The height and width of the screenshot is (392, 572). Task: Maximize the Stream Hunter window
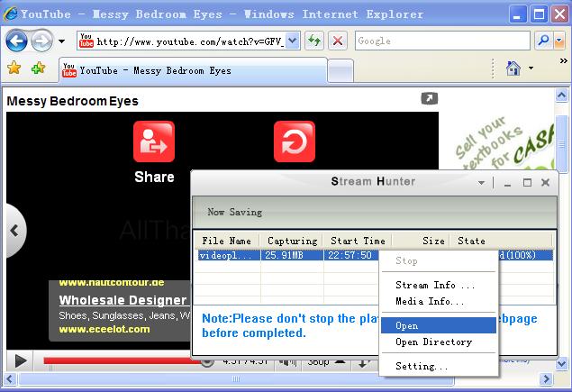point(527,183)
